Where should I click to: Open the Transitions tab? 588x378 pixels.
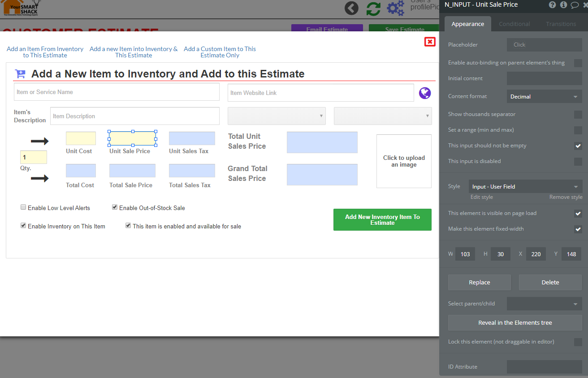point(561,24)
